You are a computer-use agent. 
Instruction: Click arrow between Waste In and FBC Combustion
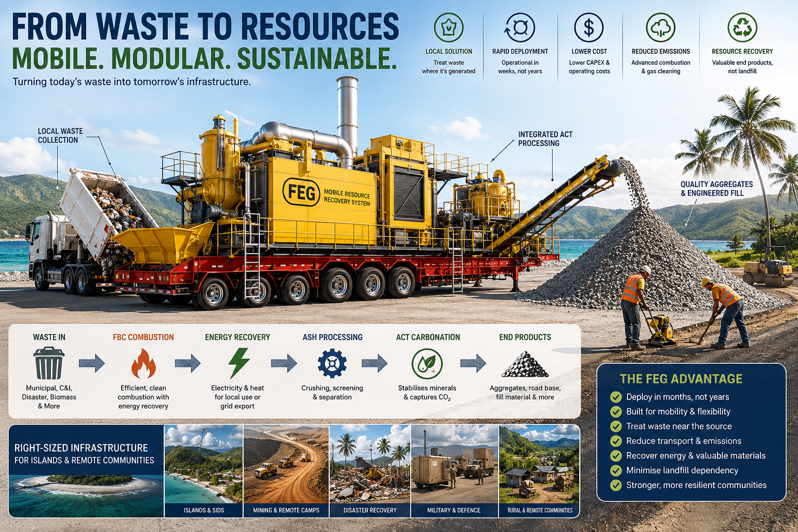tap(92, 363)
